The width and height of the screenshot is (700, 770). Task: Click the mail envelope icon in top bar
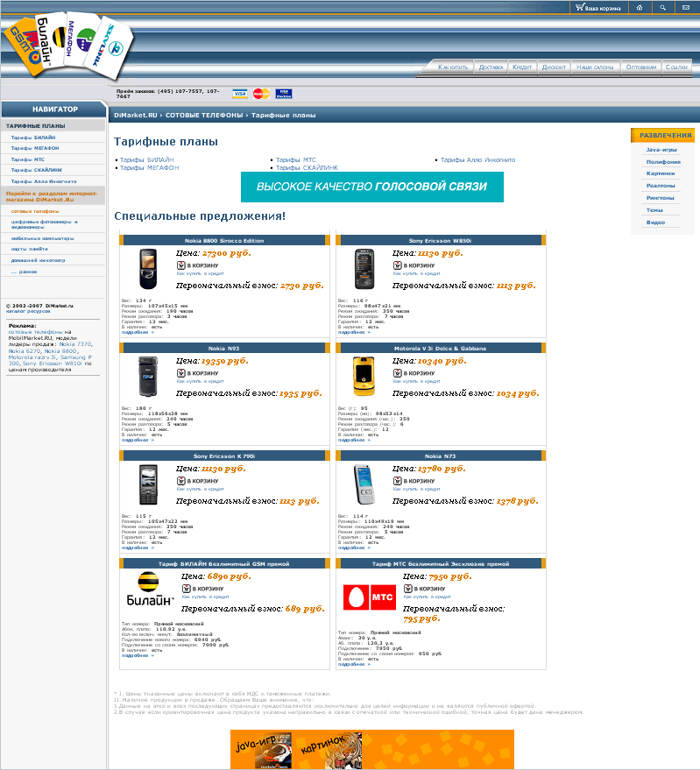(686, 7)
